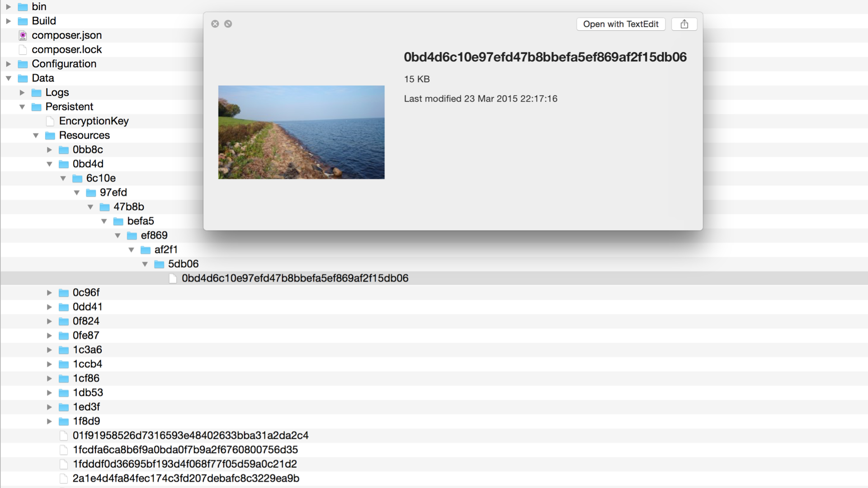Viewport: 868px width, 488px height.
Task: Select the composer.lock file icon
Action: (x=23, y=50)
